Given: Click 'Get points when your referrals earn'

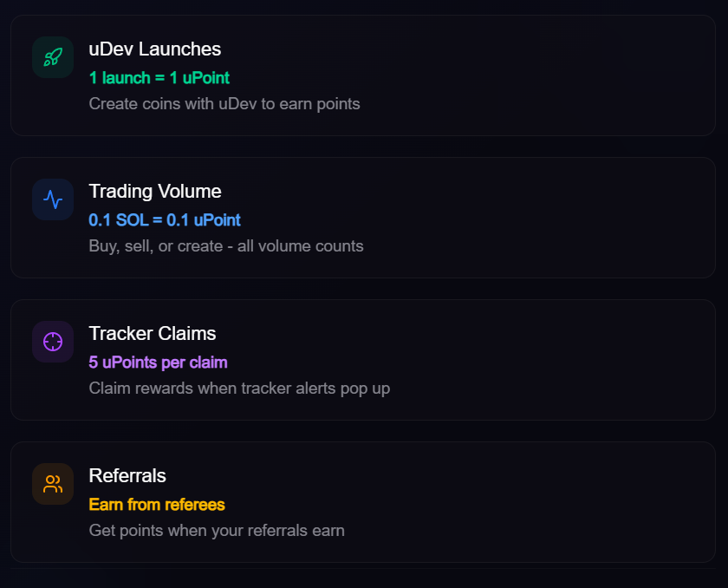Looking at the screenshot, I should [217, 531].
